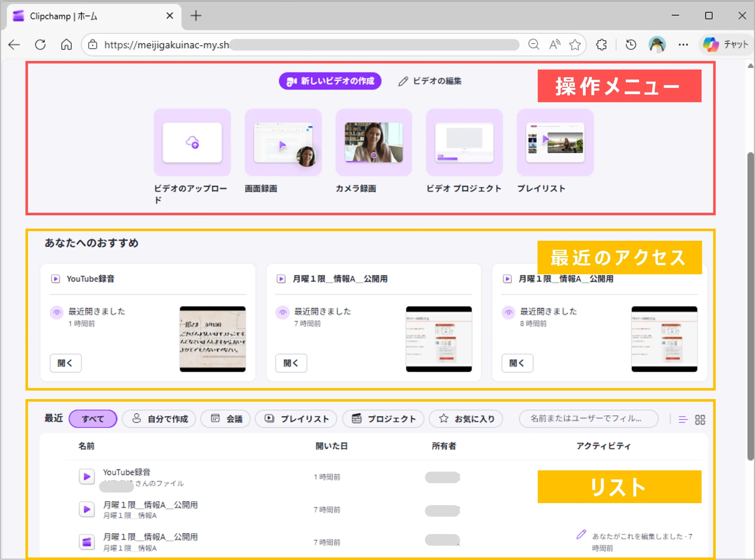Click 開く on YouTube録音 card
This screenshot has height=560, width=755.
tap(65, 363)
